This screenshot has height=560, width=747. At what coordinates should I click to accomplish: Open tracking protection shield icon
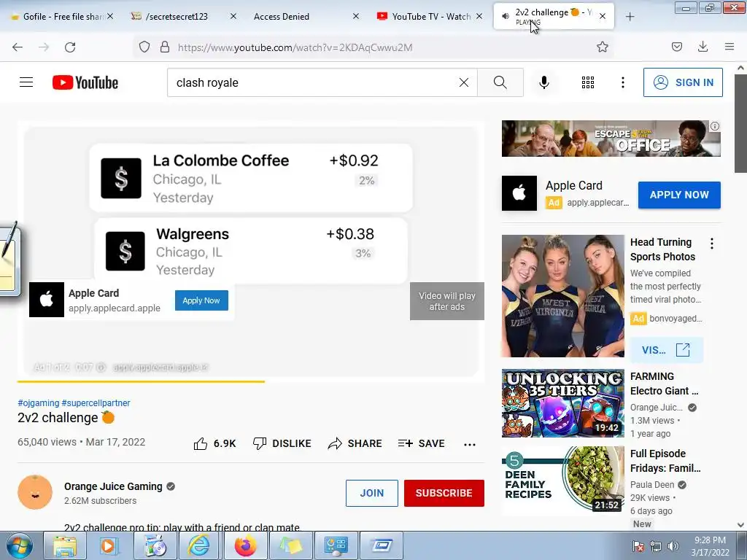[x=144, y=47]
